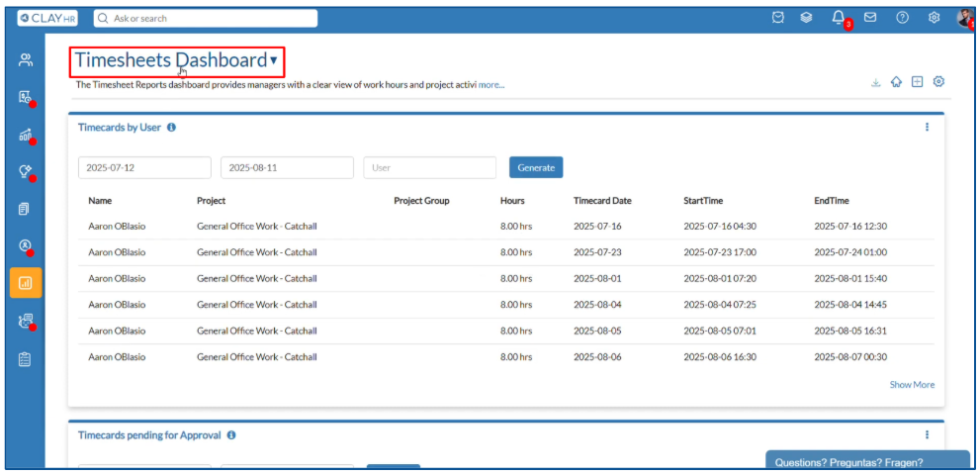The height and width of the screenshot is (475, 980).
Task: Select the highlighted reports bar-chart sidebar icon
Action: pos(26,283)
